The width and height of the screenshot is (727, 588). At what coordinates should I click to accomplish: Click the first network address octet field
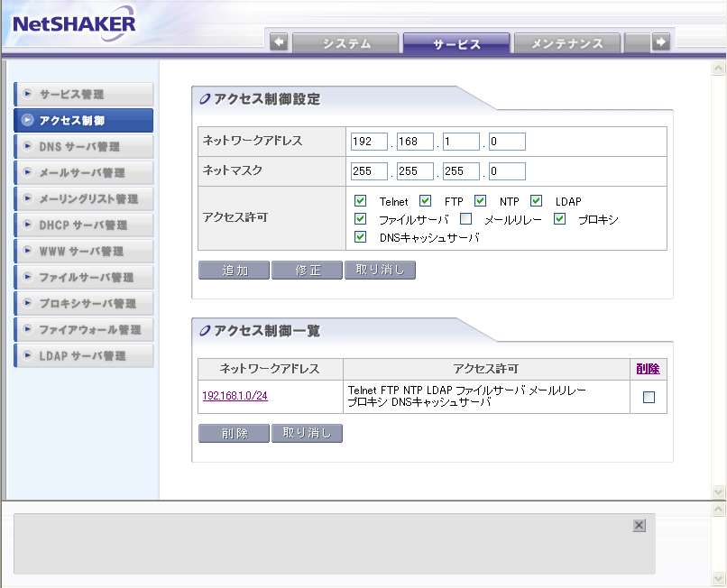(x=369, y=142)
